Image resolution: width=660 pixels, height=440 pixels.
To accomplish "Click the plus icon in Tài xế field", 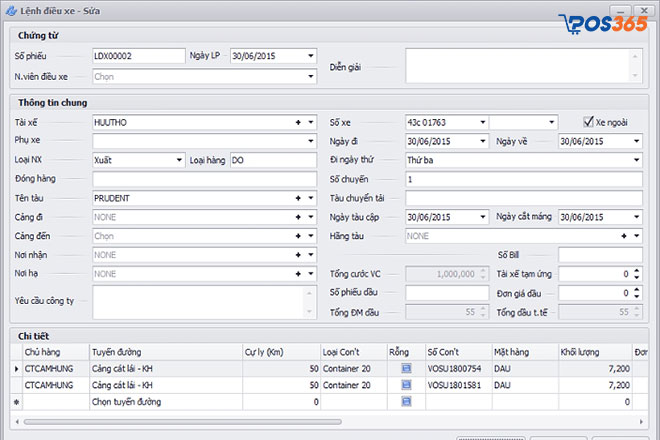I will (297, 122).
